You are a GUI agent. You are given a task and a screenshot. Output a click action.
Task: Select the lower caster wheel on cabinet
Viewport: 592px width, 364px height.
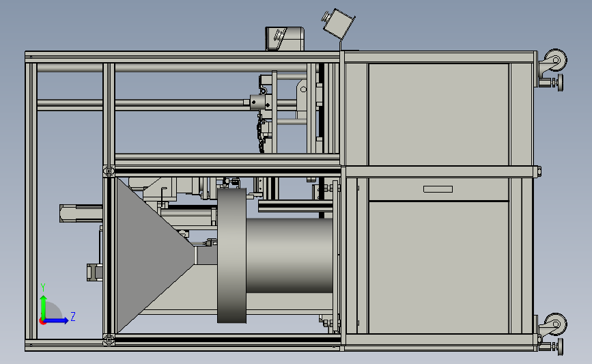tap(556, 324)
